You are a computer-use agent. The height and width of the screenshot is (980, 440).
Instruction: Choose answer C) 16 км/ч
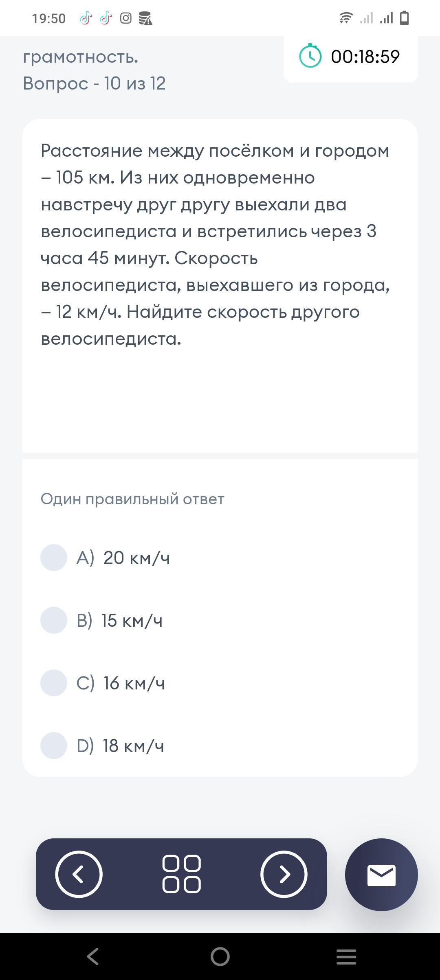[x=54, y=683]
